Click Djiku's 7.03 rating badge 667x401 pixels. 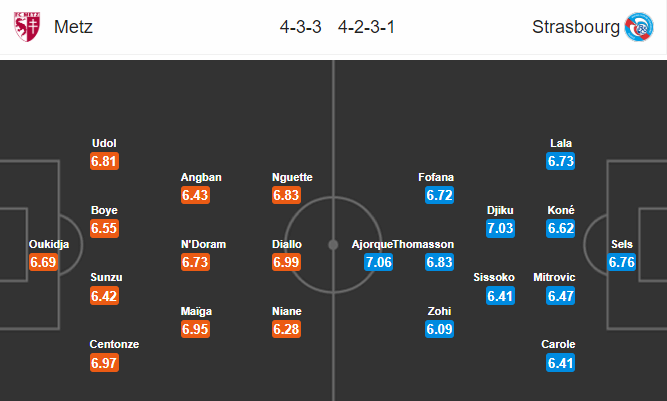500,228
